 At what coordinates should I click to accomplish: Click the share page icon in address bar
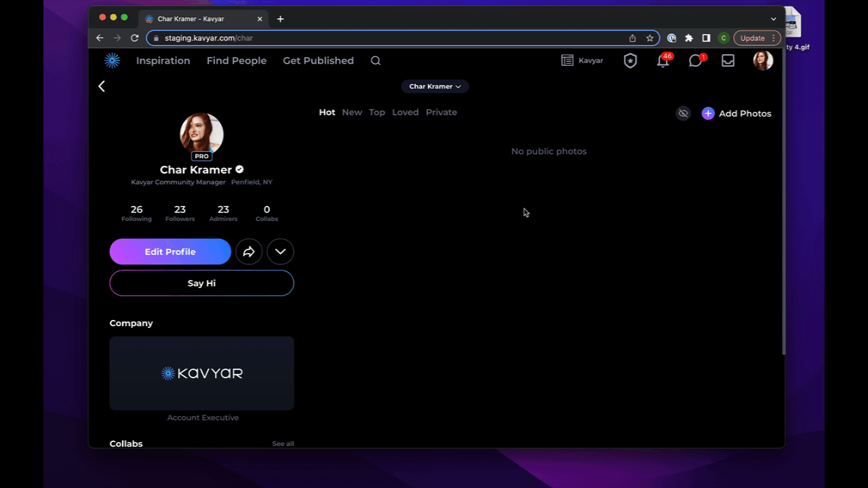[632, 38]
